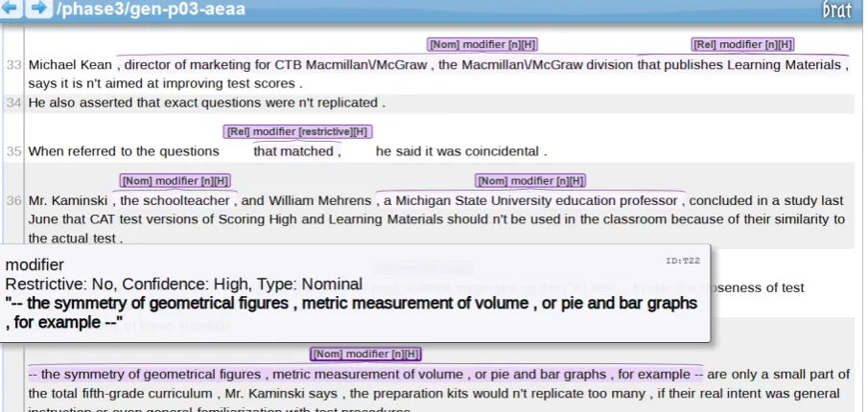Click 'ID:T22' in the tooltip
868x412 pixels.
tap(683, 261)
